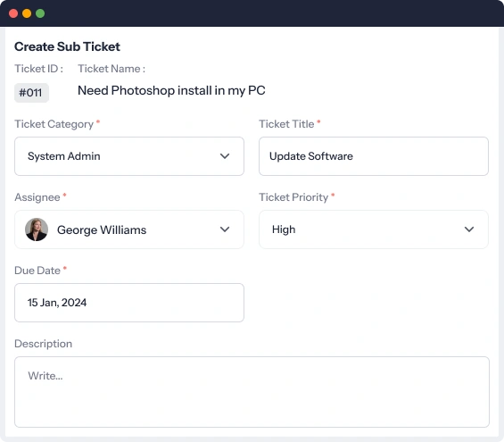Select George Williams avatar photo
The width and height of the screenshot is (504, 442).
pos(37,229)
